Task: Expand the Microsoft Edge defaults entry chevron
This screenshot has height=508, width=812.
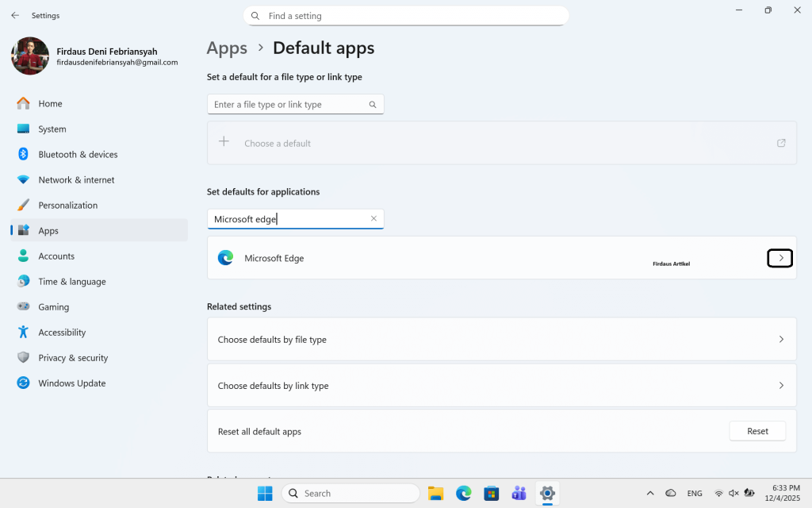Action: (780, 258)
